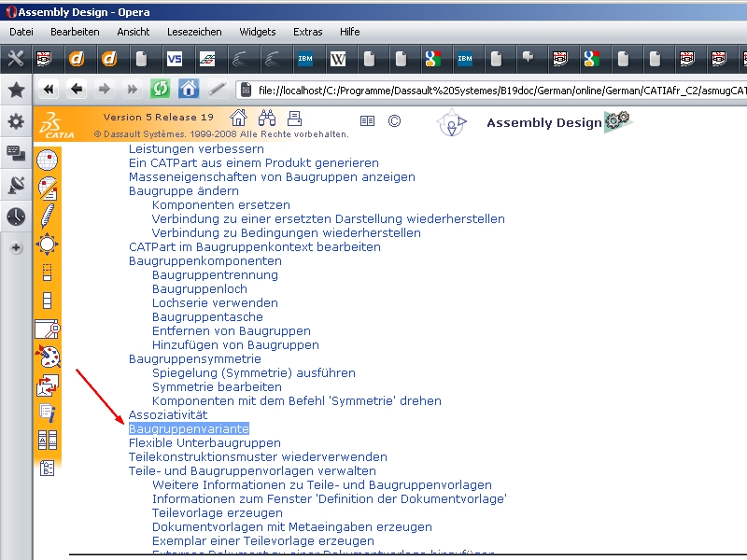The height and width of the screenshot is (560, 747).
Task: Click the copyright symbol icon
Action: (394, 121)
